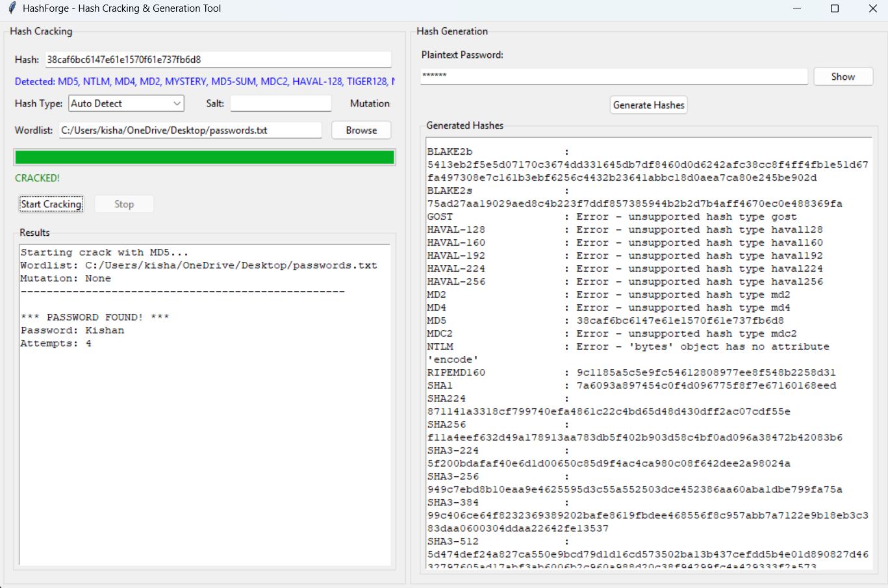The width and height of the screenshot is (888, 588).
Task: Click the SHA3-384 label
Action: click(x=453, y=502)
